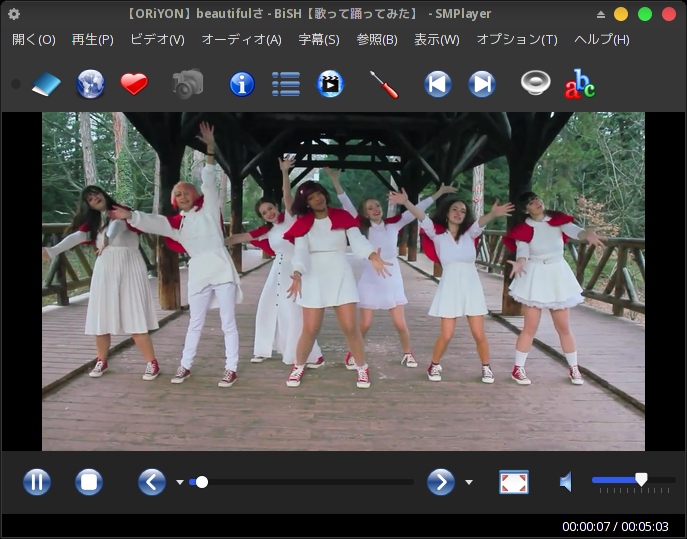The width and height of the screenshot is (687, 539).
Task: Toggle fullscreen mode
Action: 514,482
